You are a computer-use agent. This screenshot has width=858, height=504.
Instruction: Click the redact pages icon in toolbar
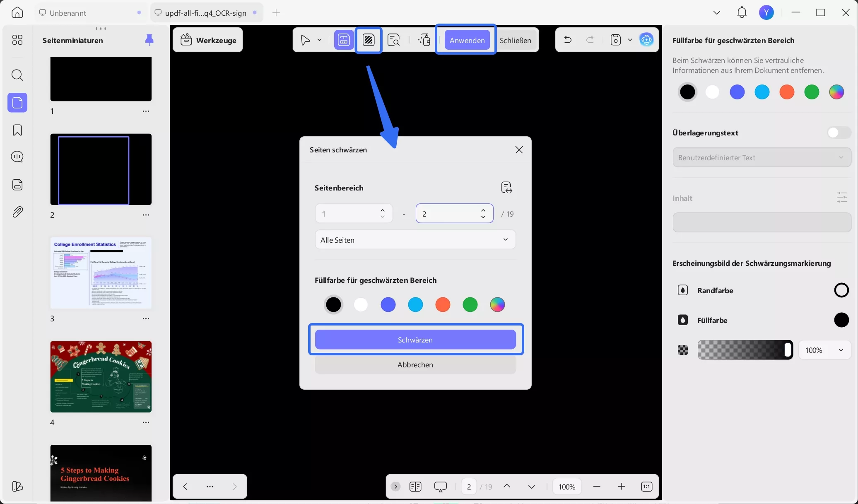coord(369,40)
